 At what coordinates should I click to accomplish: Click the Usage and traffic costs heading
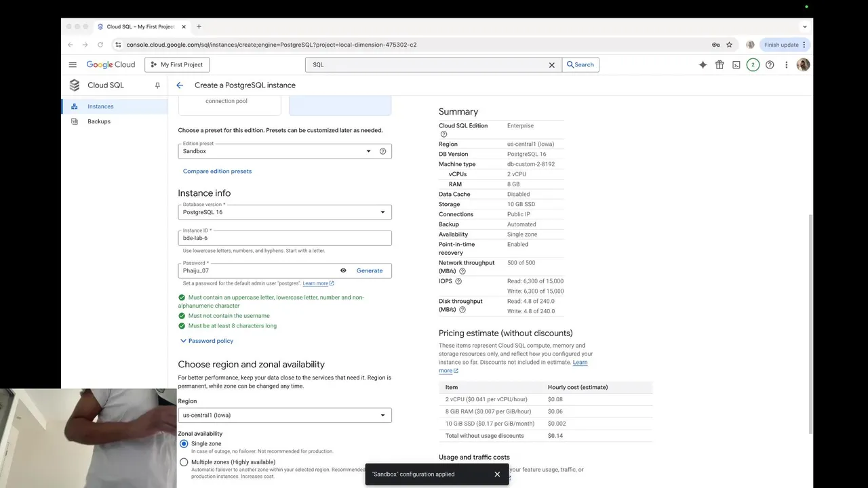coord(474,457)
